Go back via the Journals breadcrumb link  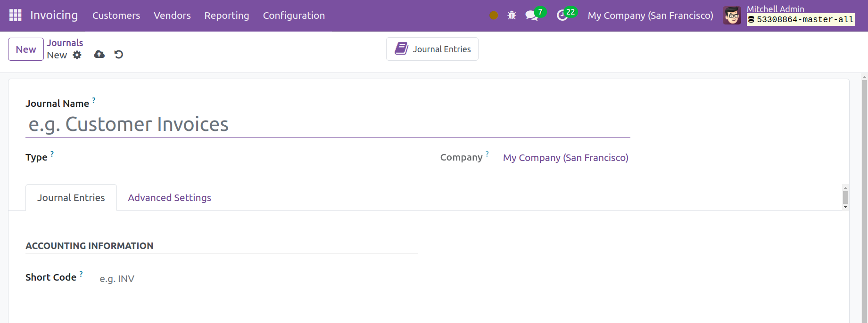pos(65,43)
